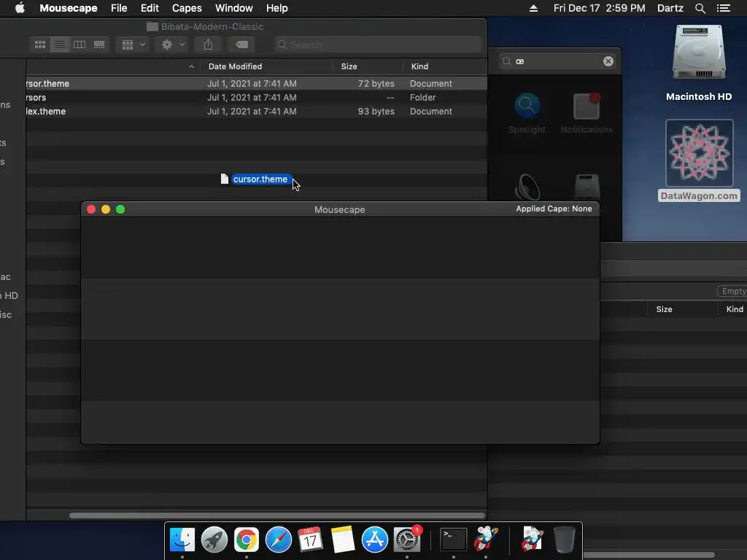Click the Finder search field
This screenshot has height=560, width=747.
[x=377, y=44]
